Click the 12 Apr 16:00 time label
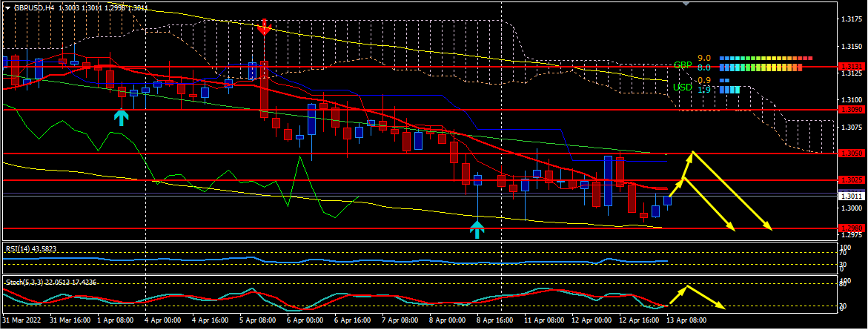Screen dimensions: 868x330 640,320
